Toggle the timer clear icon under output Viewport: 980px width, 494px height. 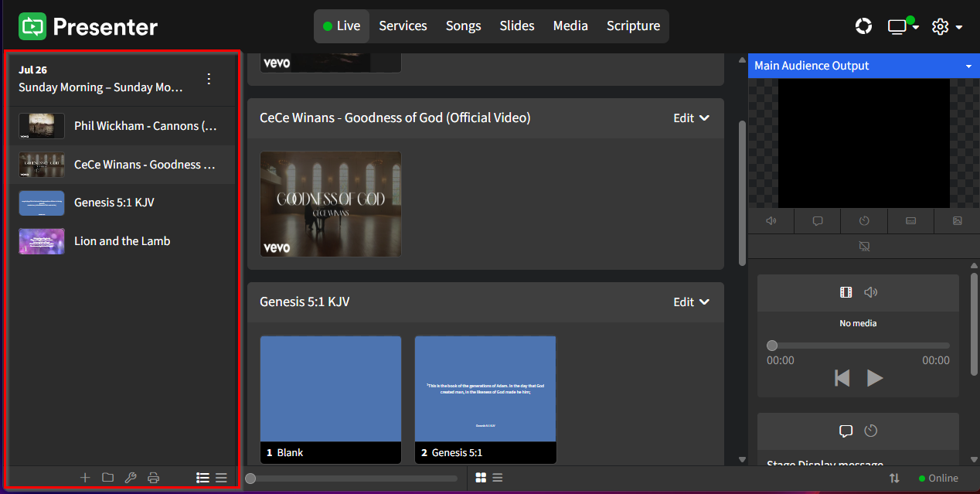point(864,221)
